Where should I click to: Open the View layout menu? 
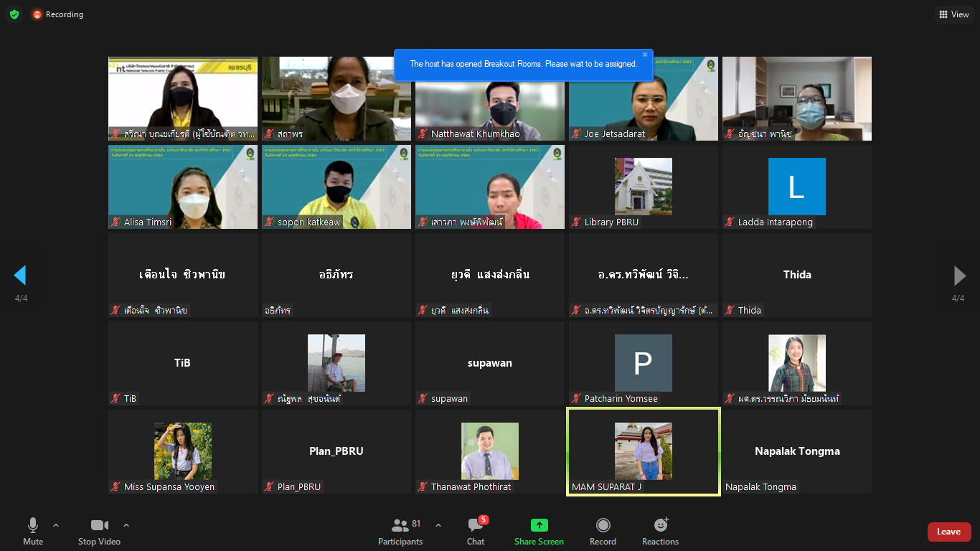coord(953,14)
